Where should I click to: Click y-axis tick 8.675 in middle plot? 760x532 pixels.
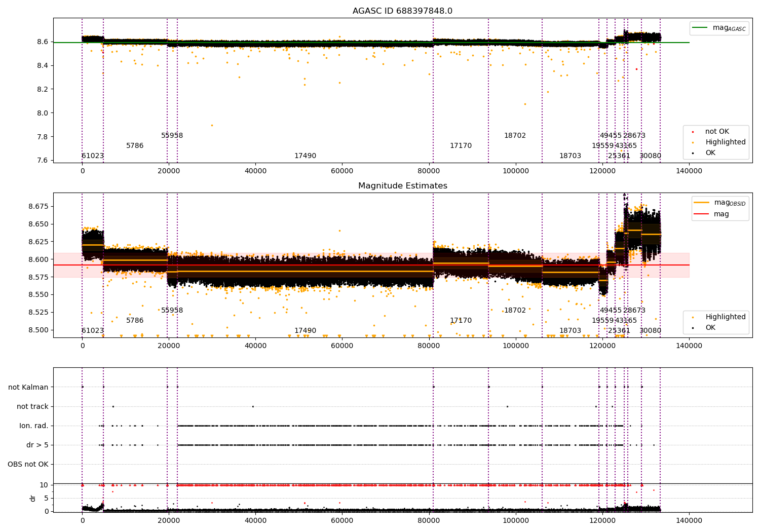click(x=39, y=207)
